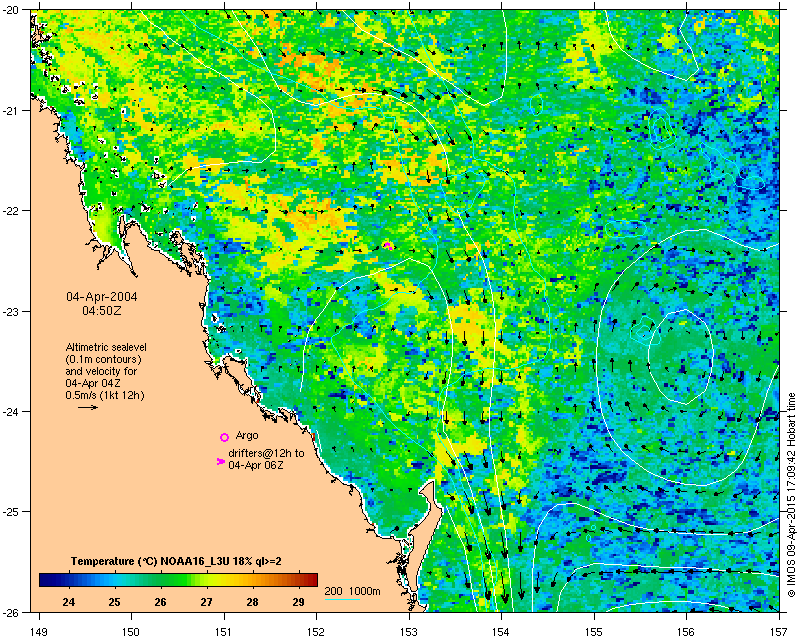Screen dimensions: 800x640
Task: Click the '04-Apr 06Z' drifter text
Action: point(256,465)
